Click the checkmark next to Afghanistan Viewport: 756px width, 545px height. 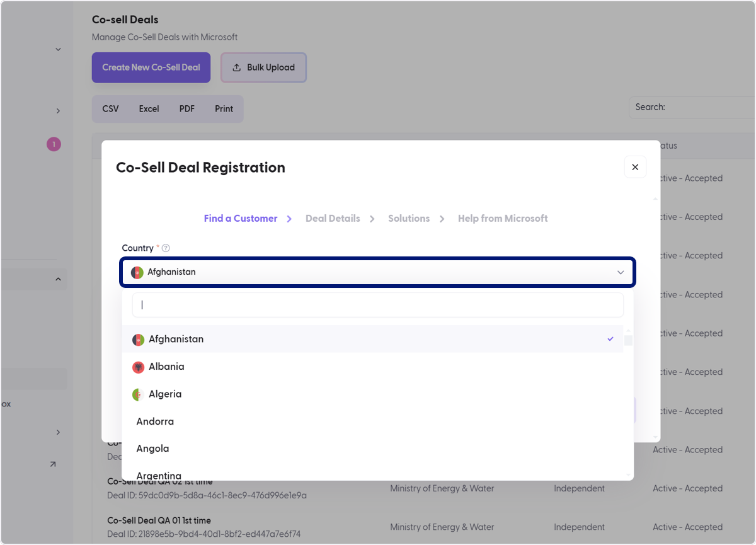coord(610,339)
